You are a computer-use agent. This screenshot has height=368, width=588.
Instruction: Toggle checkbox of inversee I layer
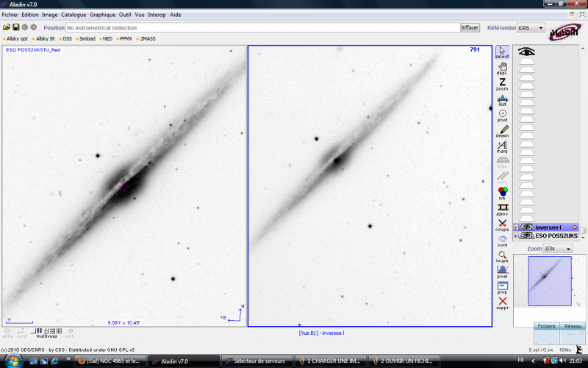coord(516,227)
